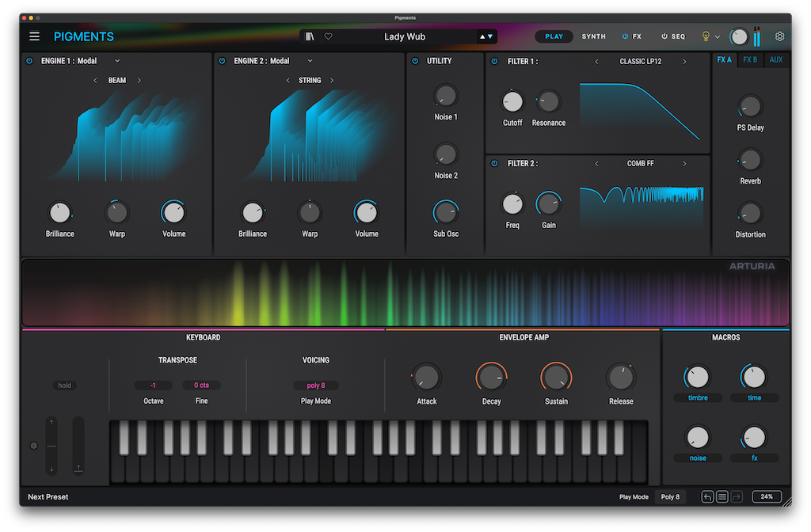Viewport: 811px width, 532px height.
Task: Click the BEAM model name
Action: 117,80
